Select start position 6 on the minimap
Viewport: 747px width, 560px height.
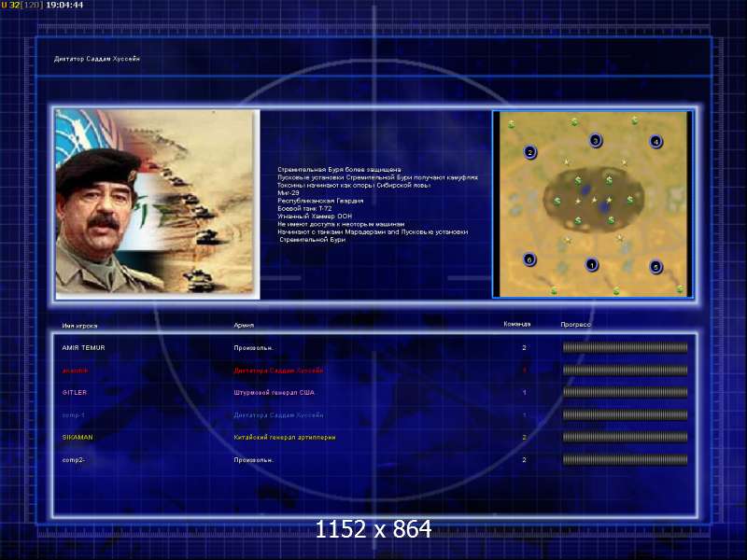point(529,259)
